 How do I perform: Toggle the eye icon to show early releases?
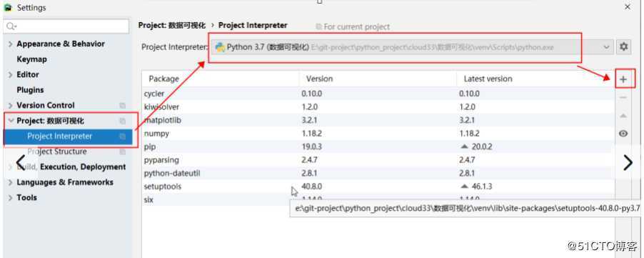[623, 134]
